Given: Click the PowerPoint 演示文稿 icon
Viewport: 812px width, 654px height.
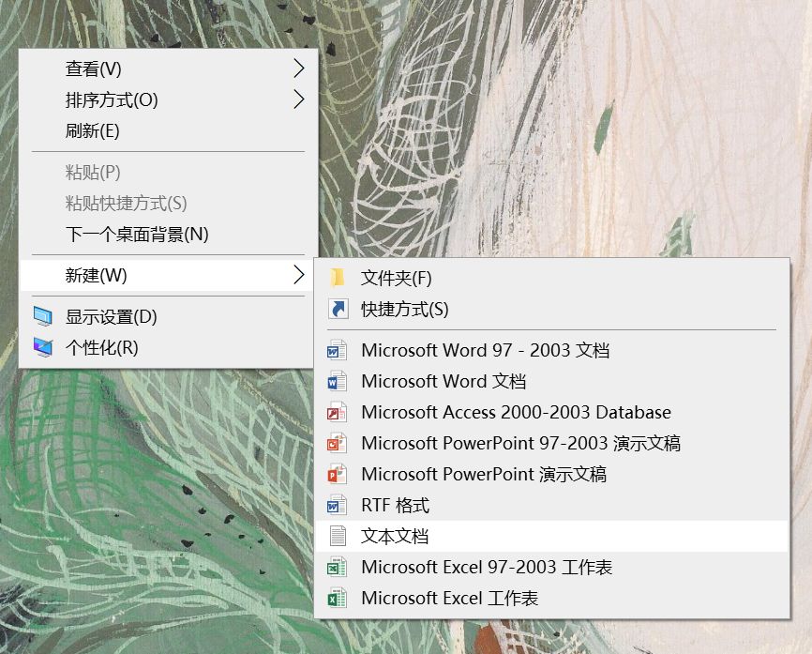Looking at the screenshot, I should point(335,474).
